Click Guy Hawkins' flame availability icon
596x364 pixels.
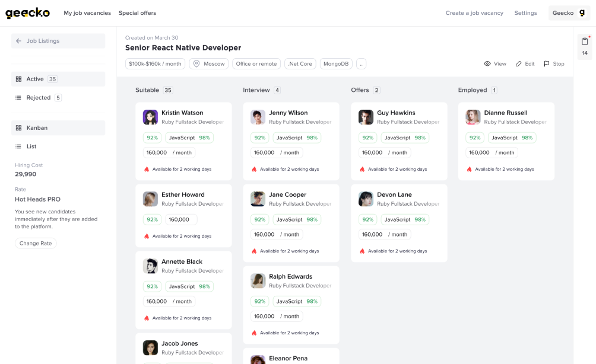362,170
